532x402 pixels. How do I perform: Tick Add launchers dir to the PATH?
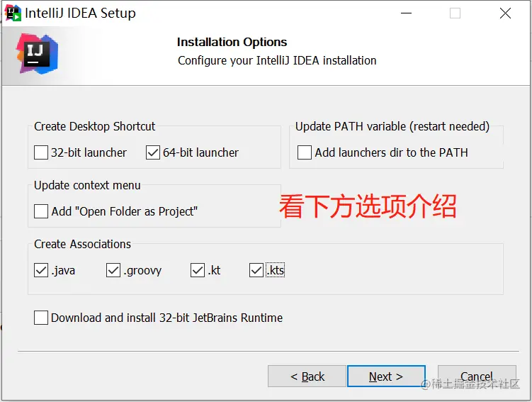click(x=305, y=152)
